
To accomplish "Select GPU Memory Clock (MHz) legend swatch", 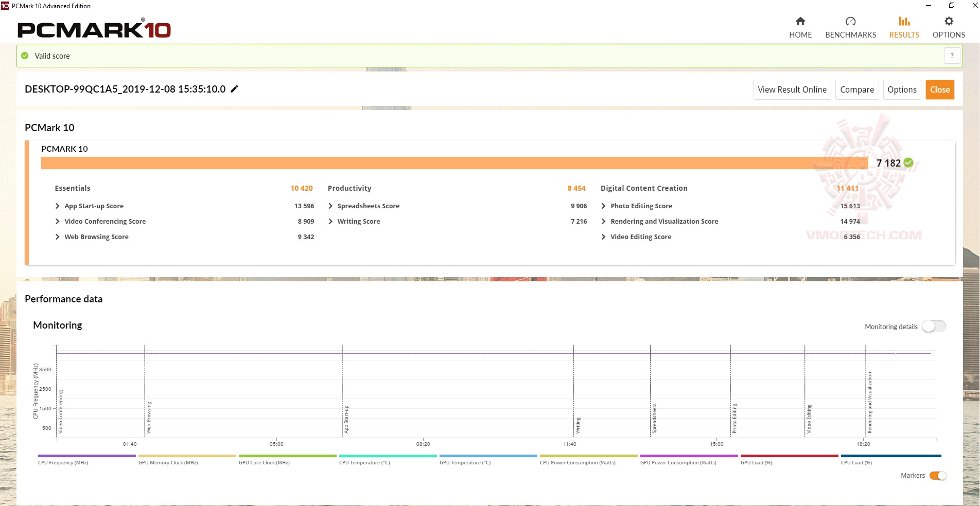I will pyautogui.click(x=187, y=456).
